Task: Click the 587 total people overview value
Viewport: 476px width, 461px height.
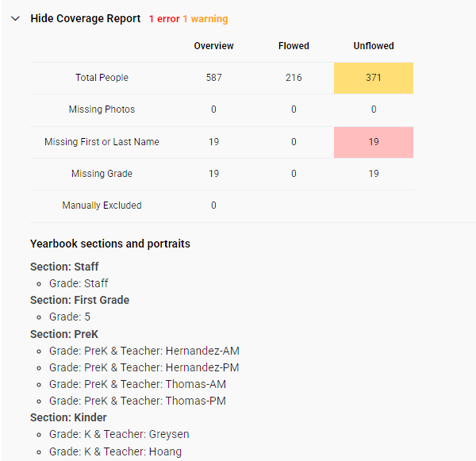Action: pyautogui.click(x=213, y=78)
